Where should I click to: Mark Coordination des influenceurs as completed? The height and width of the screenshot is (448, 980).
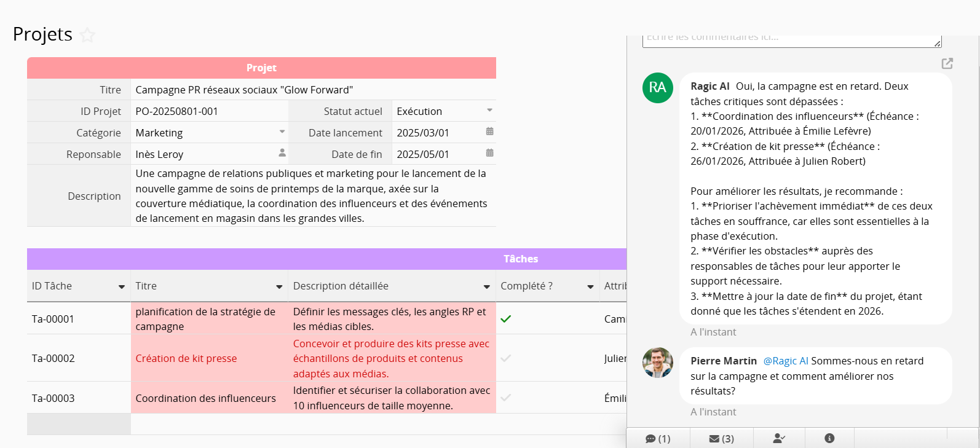[x=506, y=398]
